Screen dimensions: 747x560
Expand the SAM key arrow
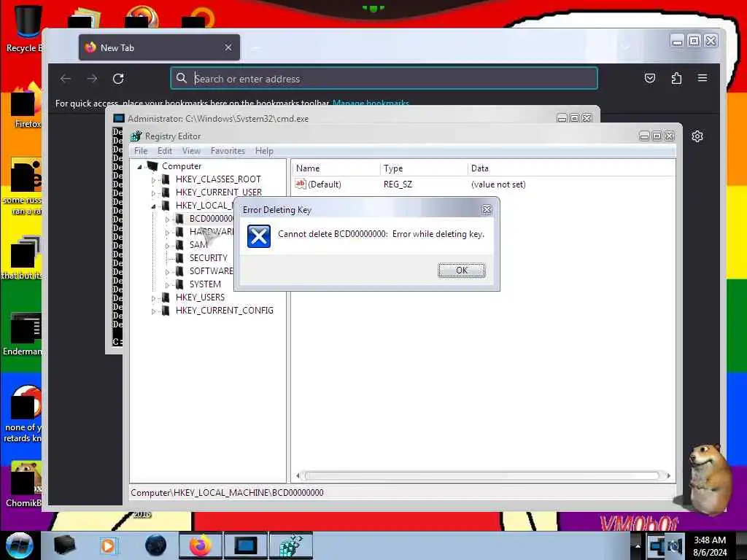(x=167, y=246)
